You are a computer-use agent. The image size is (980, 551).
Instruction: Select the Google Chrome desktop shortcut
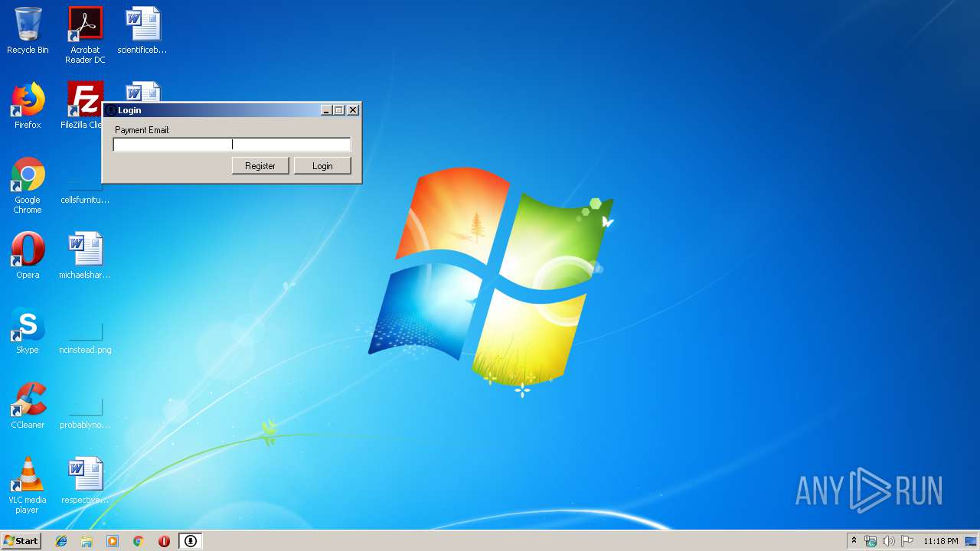(28, 185)
